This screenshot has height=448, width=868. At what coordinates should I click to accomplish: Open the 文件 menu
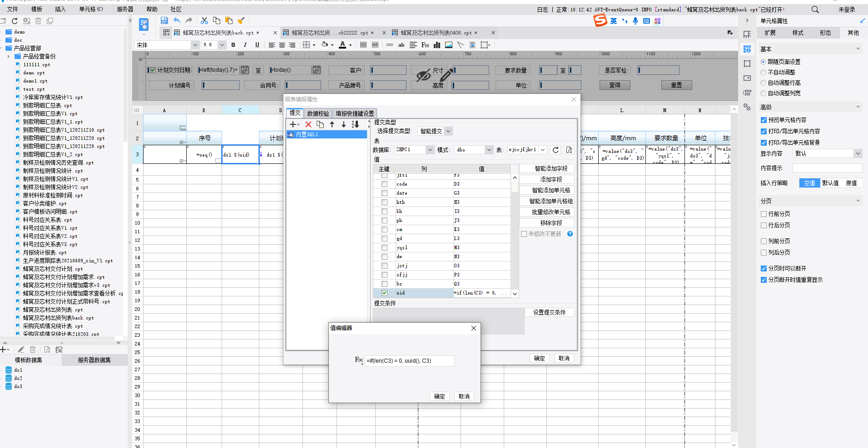tap(12, 9)
